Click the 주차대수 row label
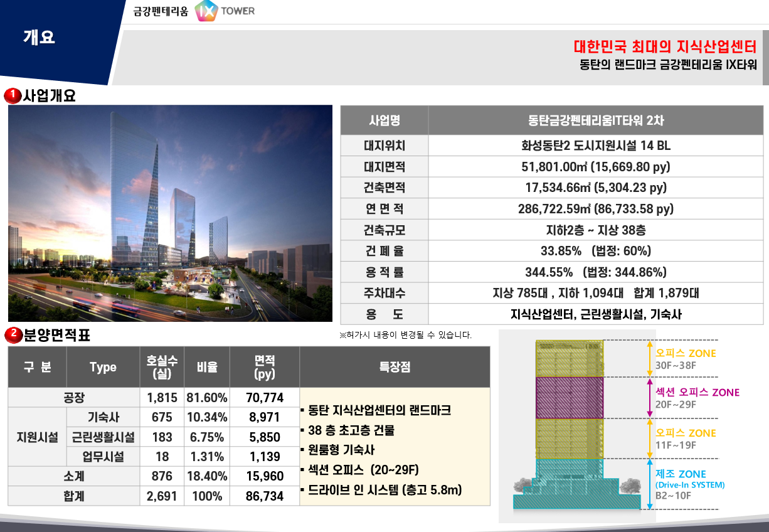Screen dimensions: 769x532 384,292
